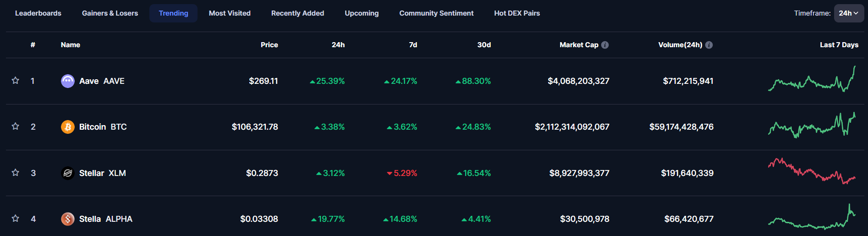Open Aave's 7-day sparkline chart
This screenshot has width=868, height=236.
click(x=812, y=79)
